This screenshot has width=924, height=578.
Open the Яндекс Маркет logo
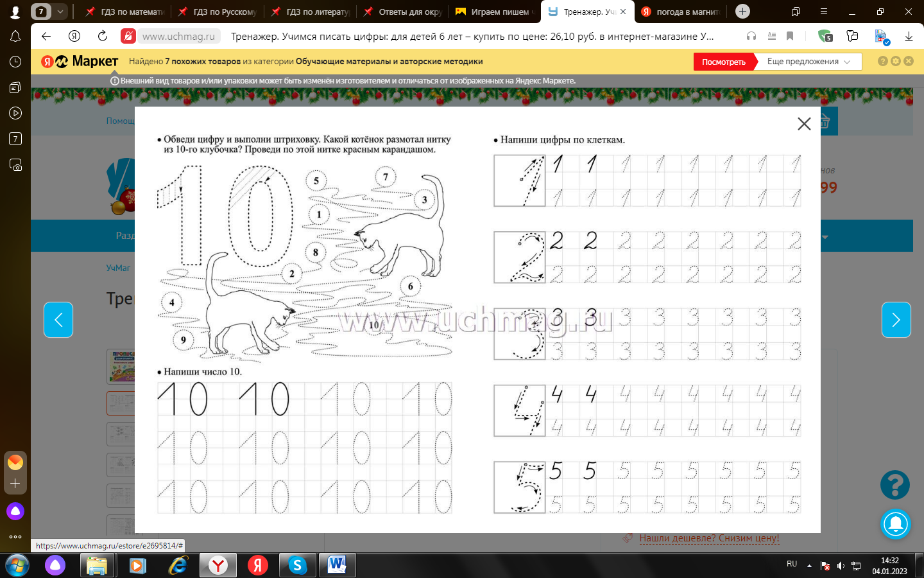point(80,62)
